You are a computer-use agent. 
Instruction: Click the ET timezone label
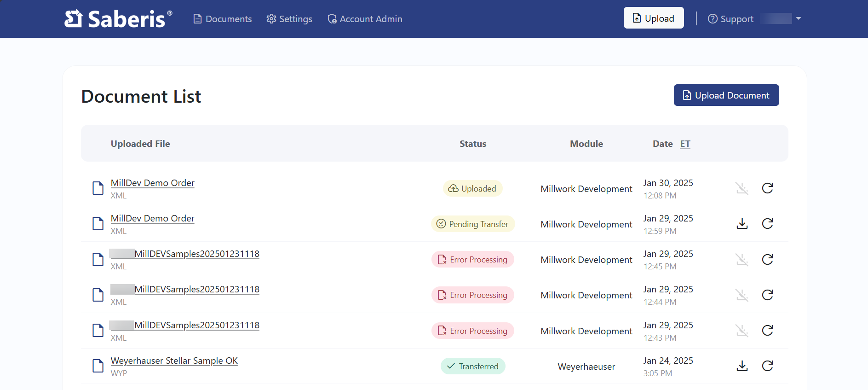coord(685,144)
